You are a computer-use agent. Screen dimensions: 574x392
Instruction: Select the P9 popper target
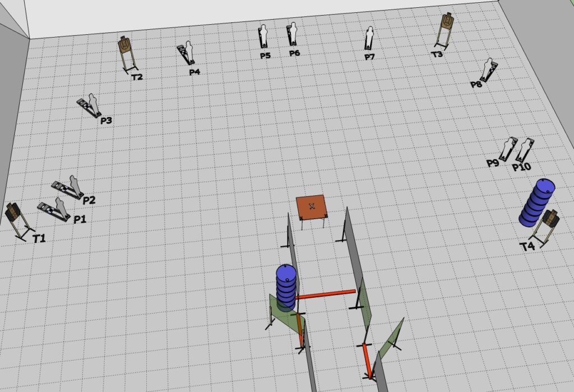pos(509,147)
